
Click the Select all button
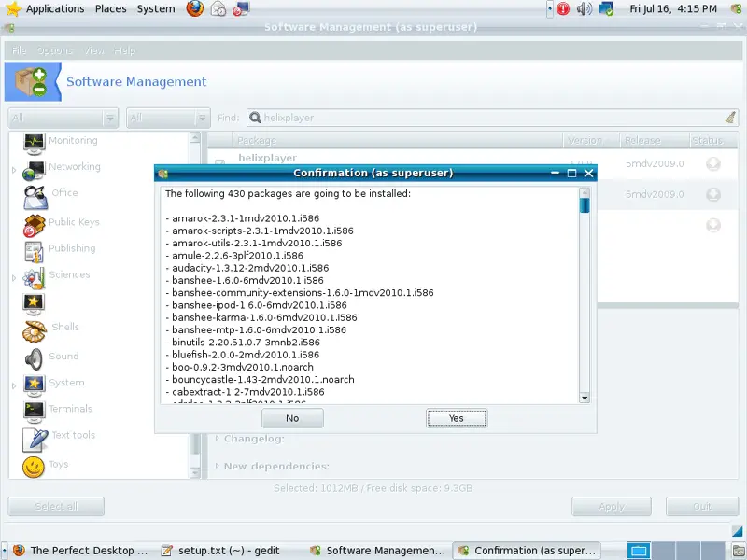[56, 506]
